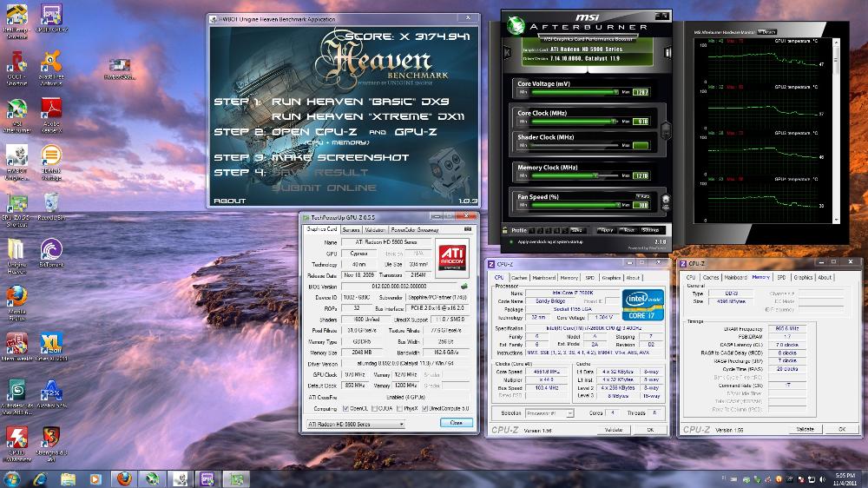Image resolution: width=868 pixels, height=488 pixels.
Task: Click Run Heaven "Xtreme" DX11 step
Action: tap(368, 116)
